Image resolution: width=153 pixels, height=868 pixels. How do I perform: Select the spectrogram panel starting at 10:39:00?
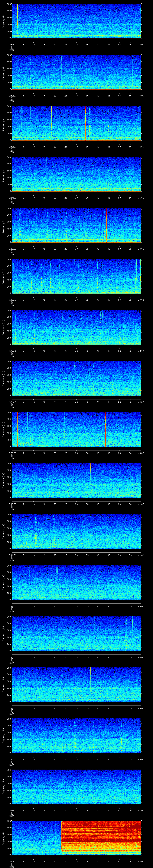click(77, 429)
